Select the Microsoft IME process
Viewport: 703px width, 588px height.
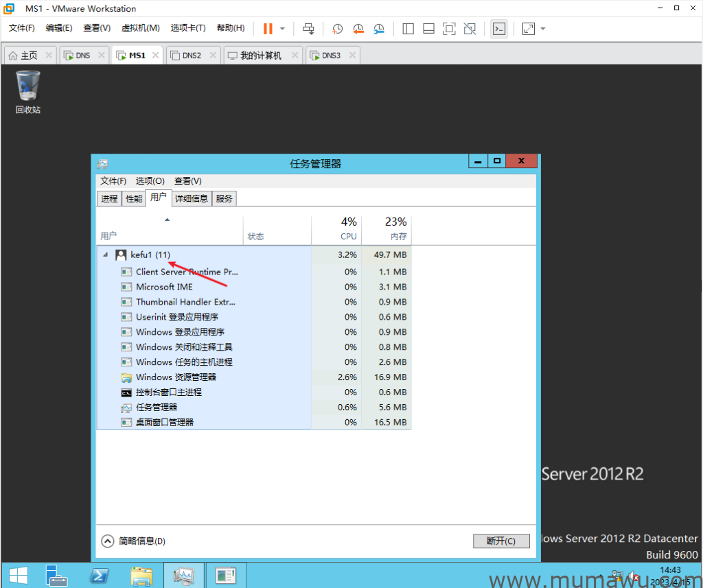click(x=254, y=287)
